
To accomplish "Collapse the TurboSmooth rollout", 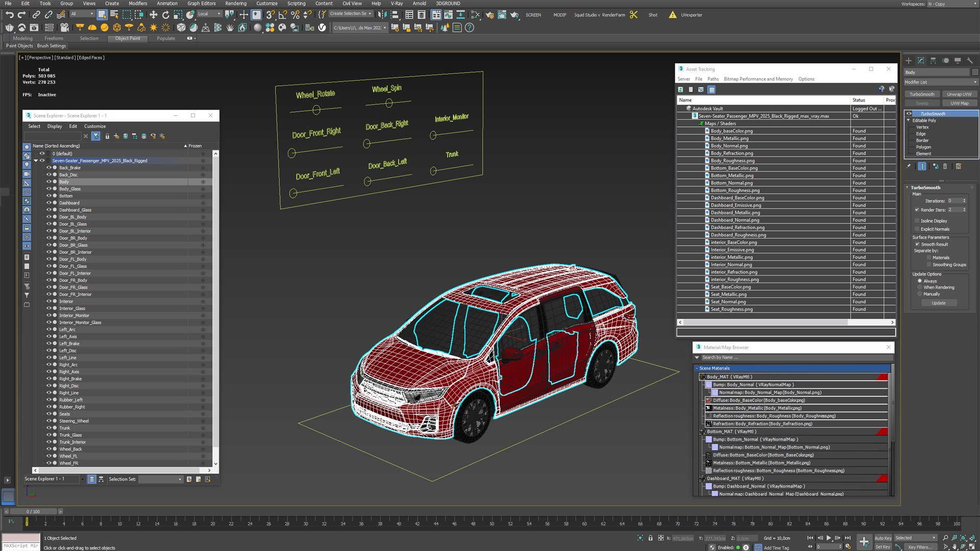I will 907,188.
